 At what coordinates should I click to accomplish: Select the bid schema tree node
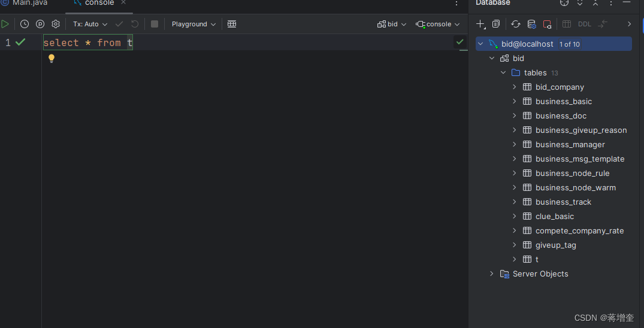pyautogui.click(x=518, y=58)
